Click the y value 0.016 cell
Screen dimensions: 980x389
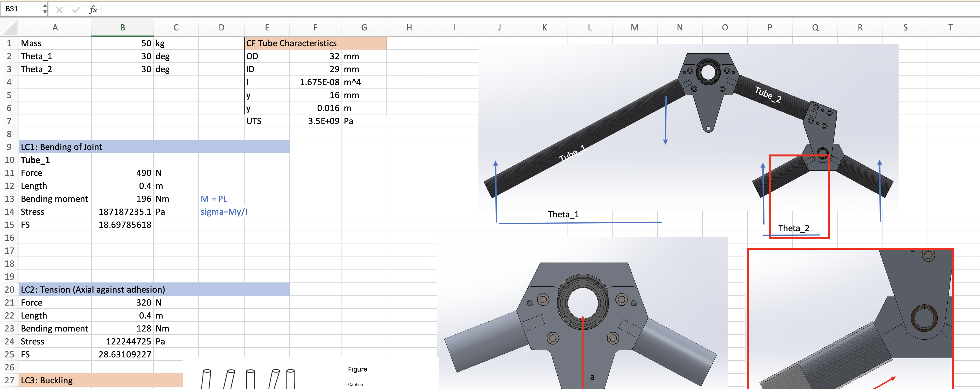coord(315,108)
